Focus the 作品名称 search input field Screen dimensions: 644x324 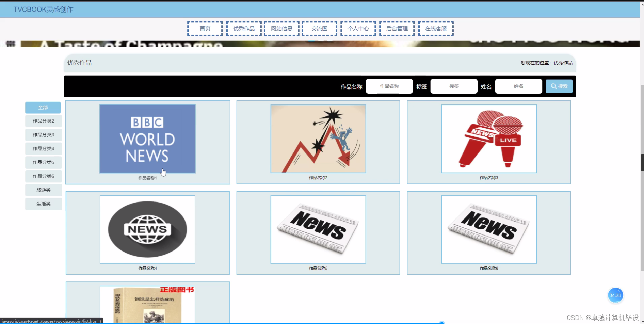[389, 86]
